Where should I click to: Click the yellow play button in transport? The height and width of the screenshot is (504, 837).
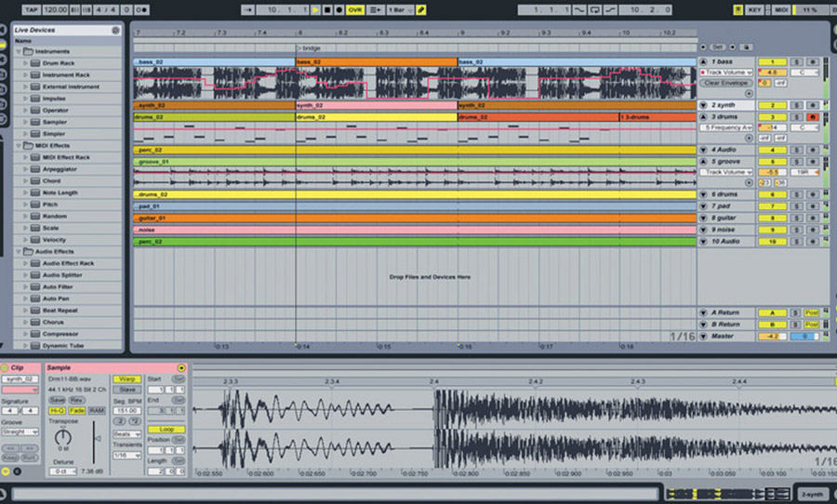tap(316, 9)
